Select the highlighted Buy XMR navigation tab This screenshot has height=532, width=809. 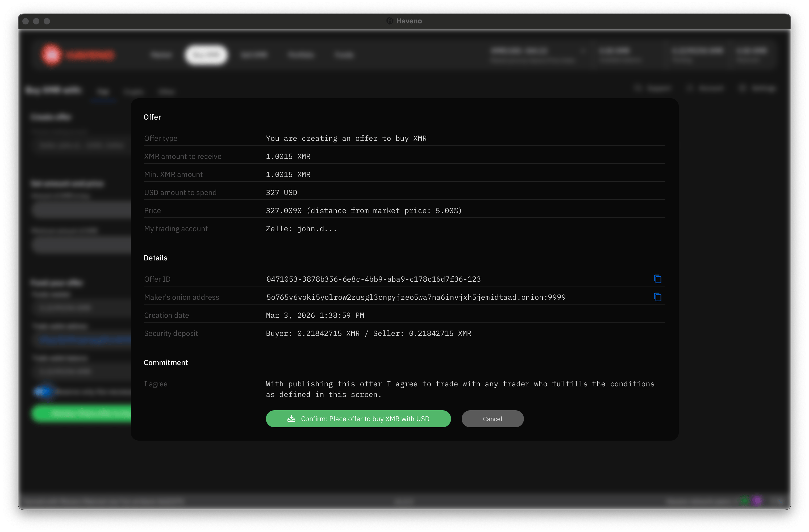[x=206, y=55]
